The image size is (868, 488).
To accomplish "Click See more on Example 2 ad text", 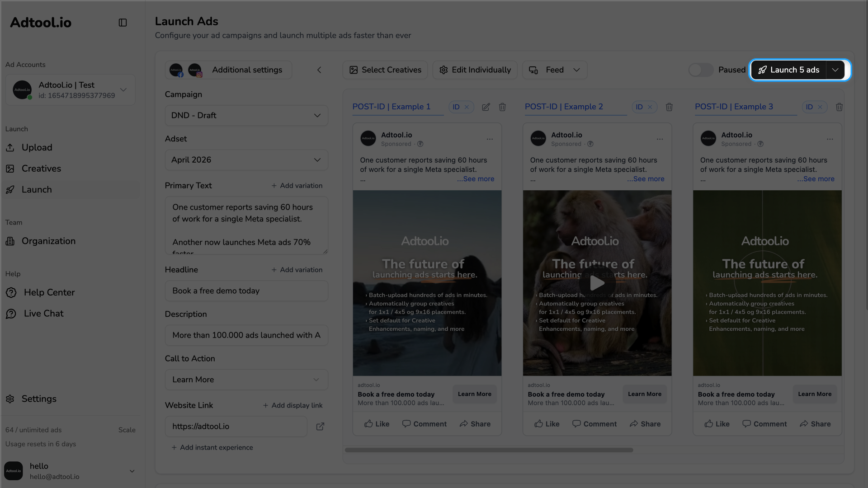I will pyautogui.click(x=646, y=179).
